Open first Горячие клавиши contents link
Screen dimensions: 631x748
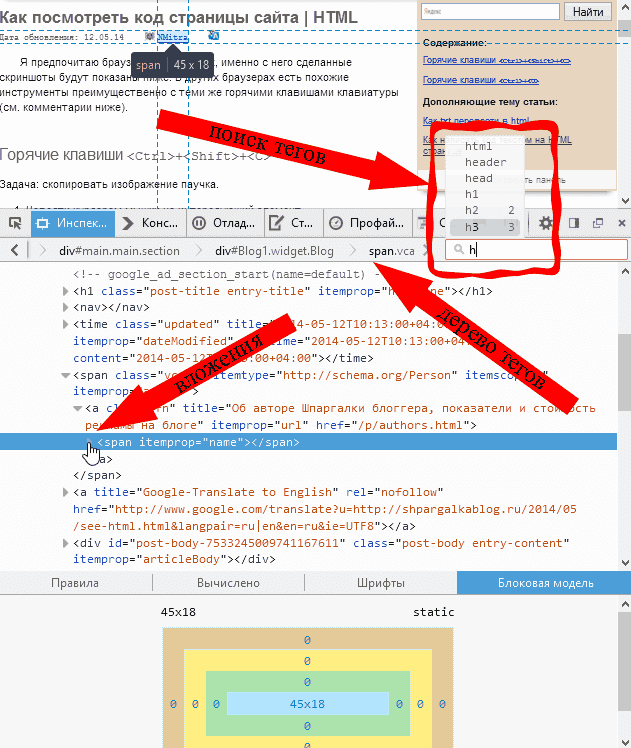click(x=497, y=60)
